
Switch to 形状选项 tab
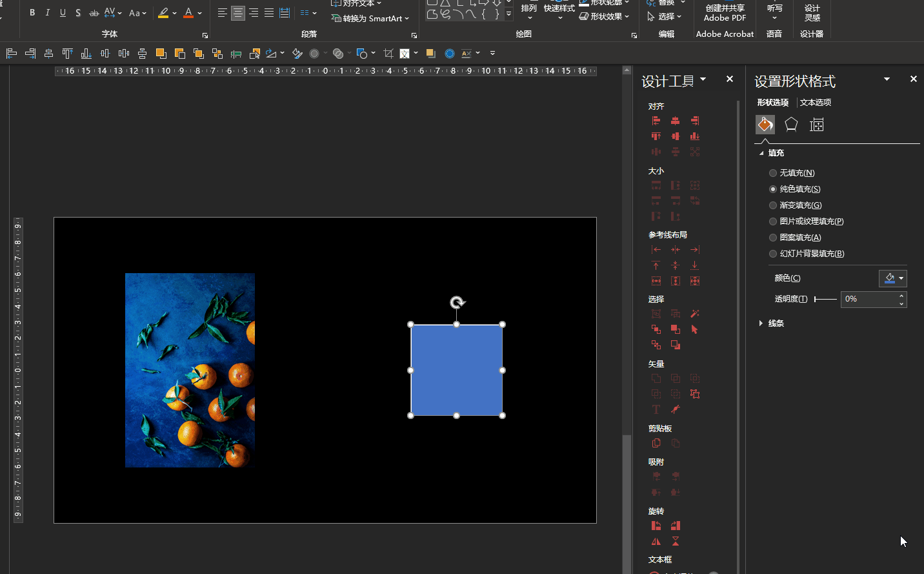(773, 103)
